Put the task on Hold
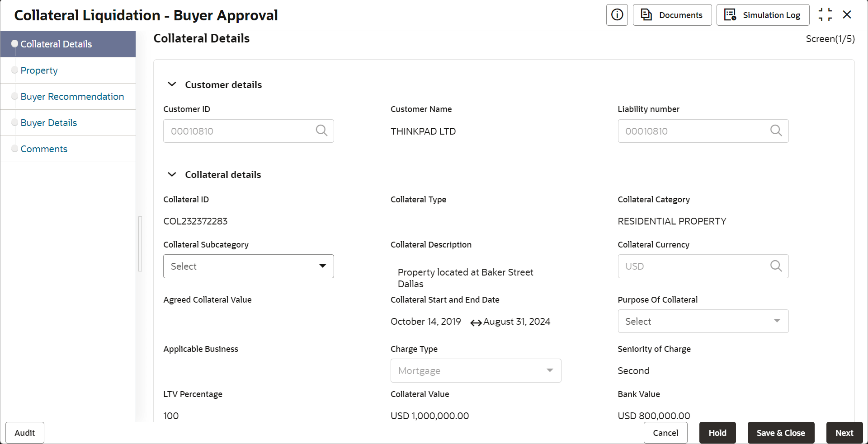Viewport: 868px width, 444px height. (717, 433)
